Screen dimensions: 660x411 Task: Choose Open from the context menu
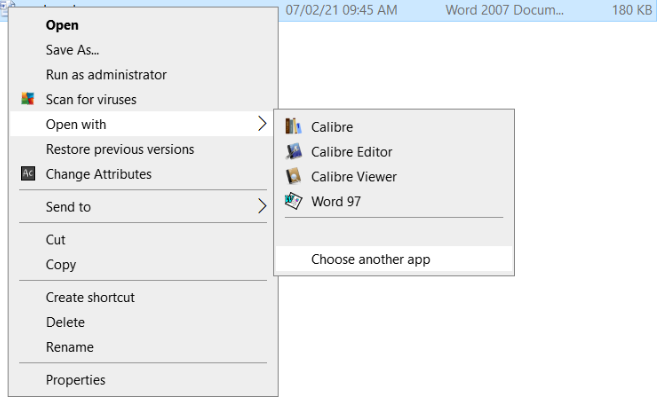point(62,25)
